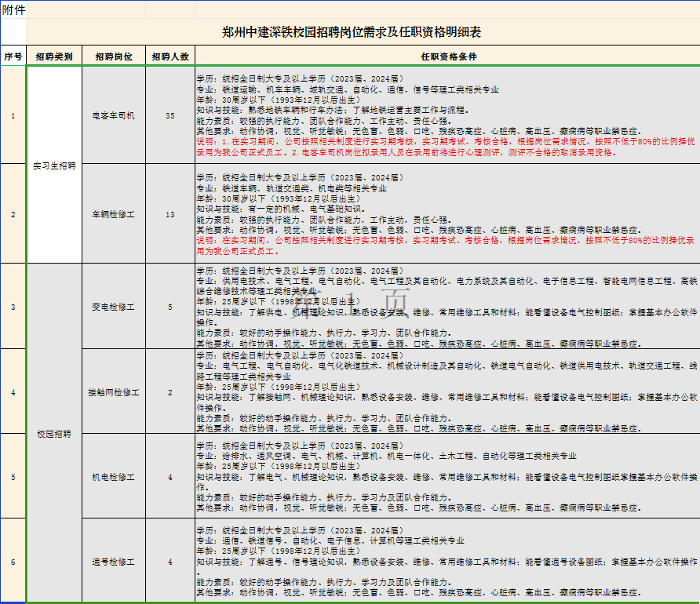This screenshot has height=604, width=700.
Task: Select the 招聘岗位 header cell
Action: [x=114, y=56]
